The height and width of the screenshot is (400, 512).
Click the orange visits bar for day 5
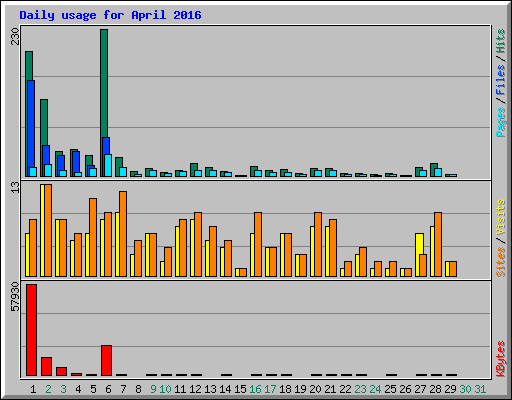(x=93, y=237)
